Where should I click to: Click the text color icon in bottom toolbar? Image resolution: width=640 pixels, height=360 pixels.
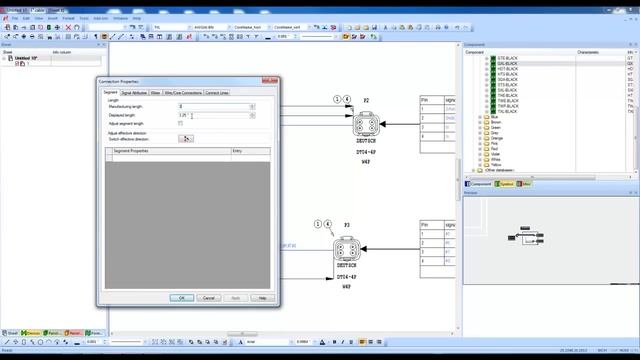pos(322,342)
